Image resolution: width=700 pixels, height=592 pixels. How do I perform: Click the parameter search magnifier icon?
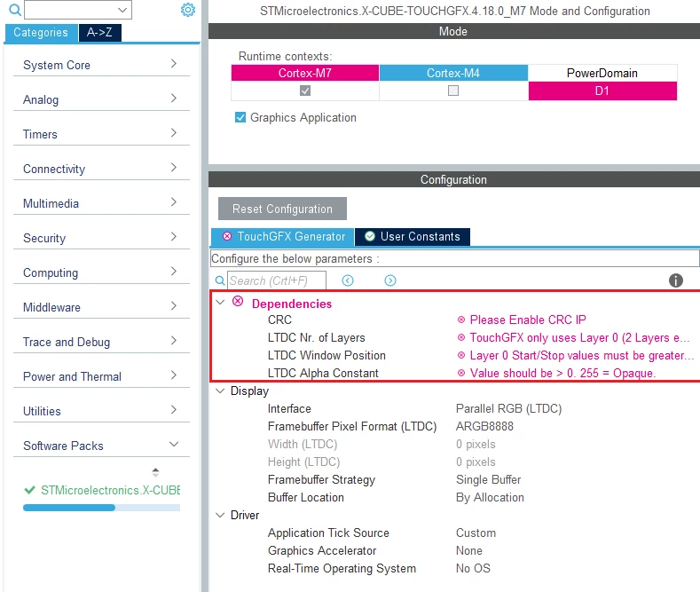coord(220,280)
